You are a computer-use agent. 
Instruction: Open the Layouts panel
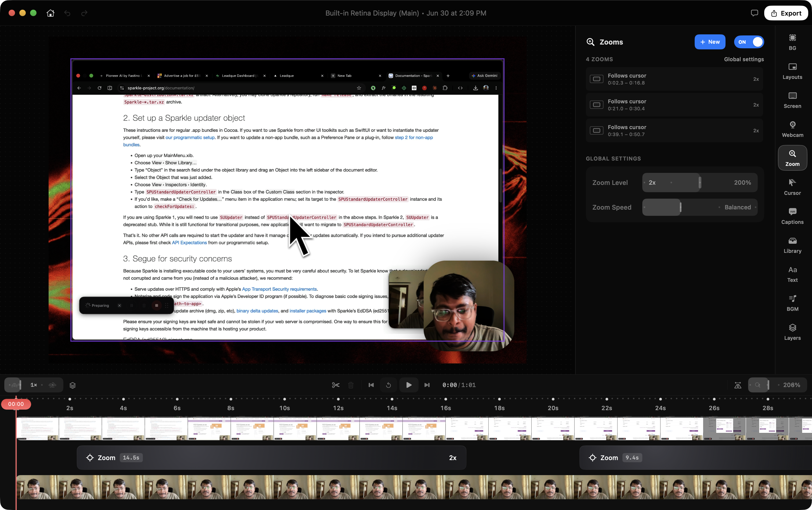(792, 71)
